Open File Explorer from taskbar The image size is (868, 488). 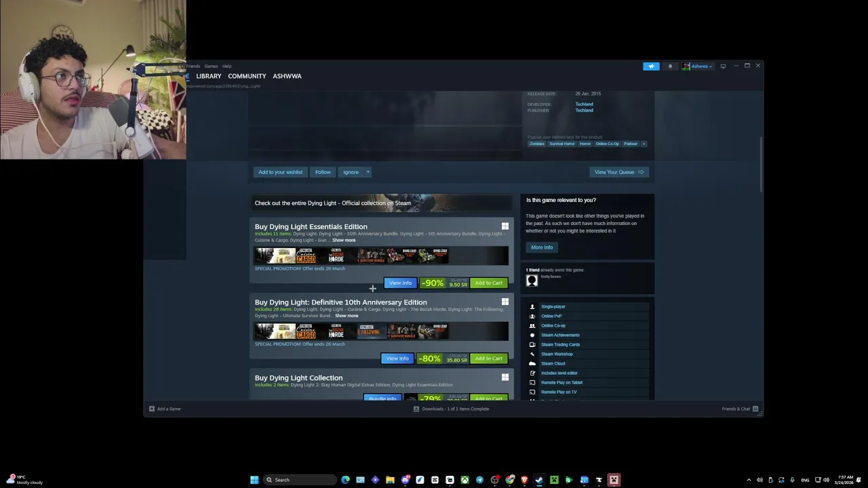click(390, 480)
